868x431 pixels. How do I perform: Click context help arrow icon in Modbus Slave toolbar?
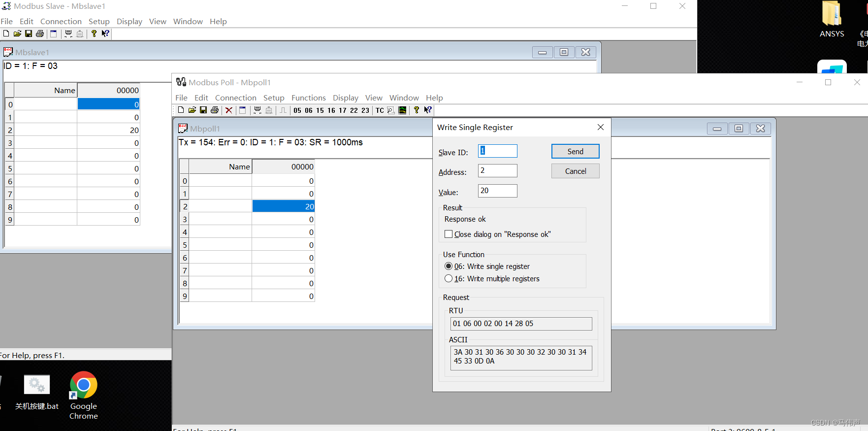[105, 33]
